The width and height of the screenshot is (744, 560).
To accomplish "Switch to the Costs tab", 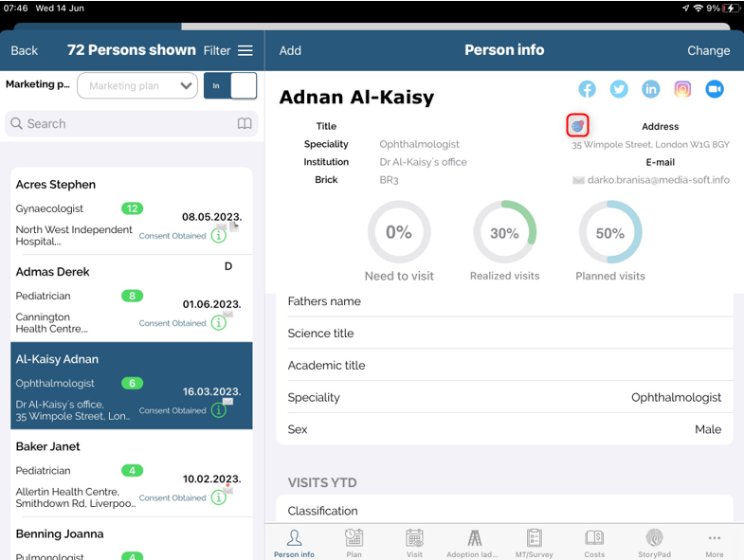I will pyautogui.click(x=594, y=543).
